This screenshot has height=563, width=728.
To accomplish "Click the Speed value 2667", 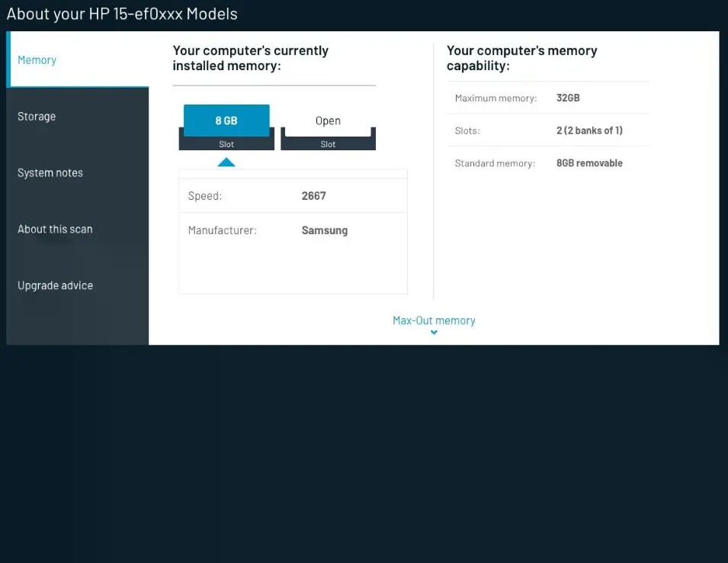I will [313, 195].
